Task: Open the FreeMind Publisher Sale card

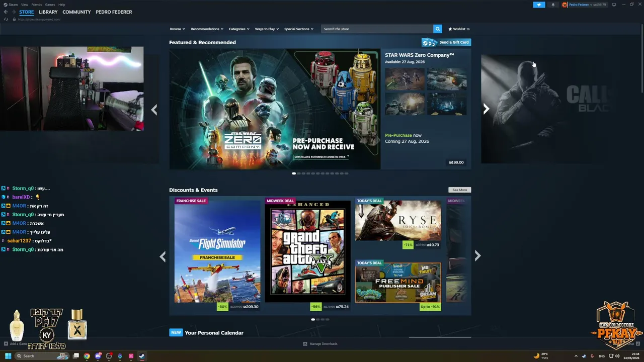Action: (398, 283)
